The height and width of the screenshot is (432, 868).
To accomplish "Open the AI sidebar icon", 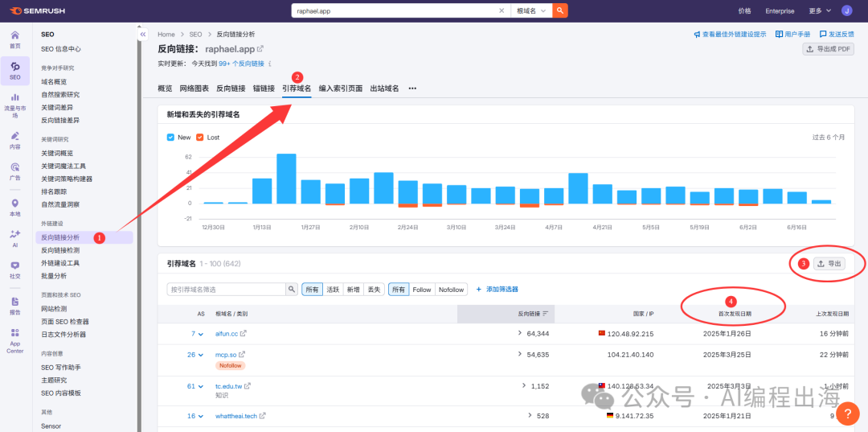I will point(15,237).
